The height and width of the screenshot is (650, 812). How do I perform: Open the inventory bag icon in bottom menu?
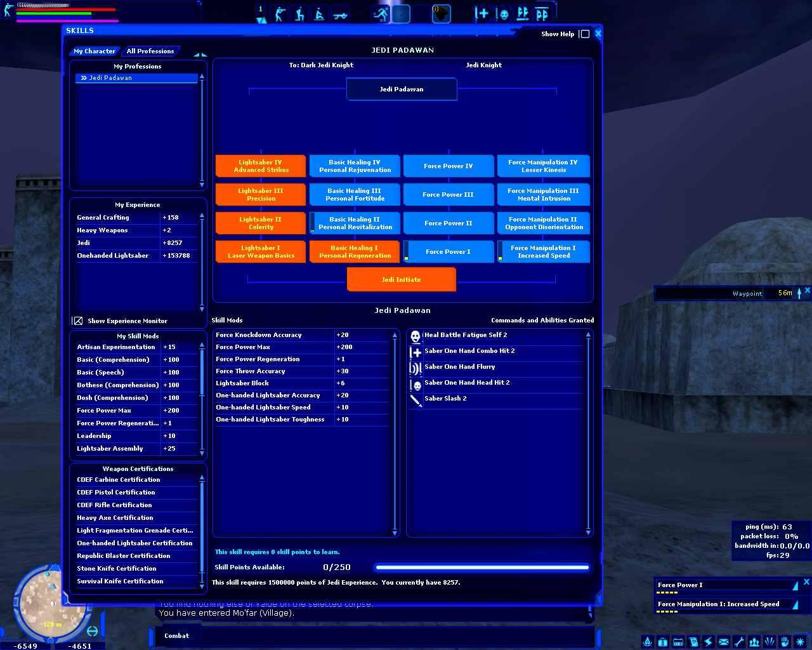(x=662, y=642)
